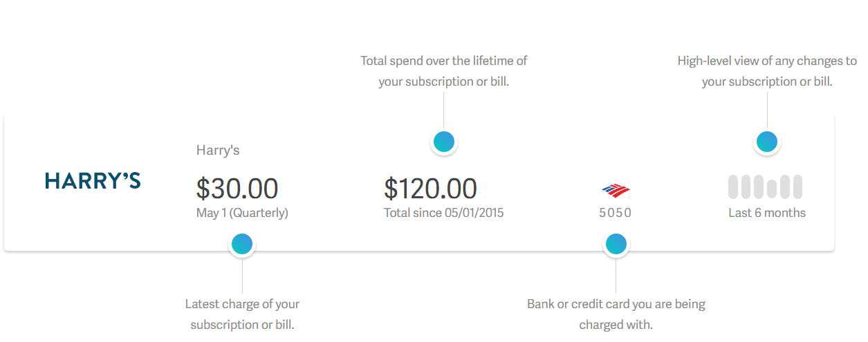Click the "Harry's" subscription name text
The width and height of the screenshot is (868, 342).
[218, 150]
